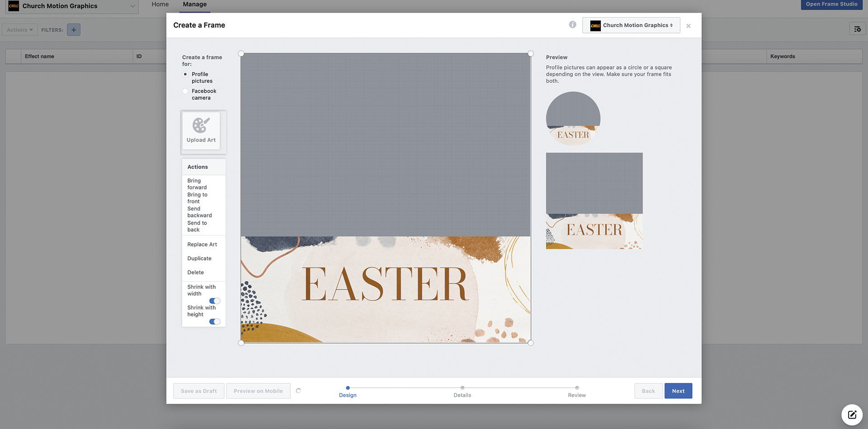The image size is (868, 429).
Task: Open Church Motion Graphics owner dropdown in dialog
Action: 631,25
